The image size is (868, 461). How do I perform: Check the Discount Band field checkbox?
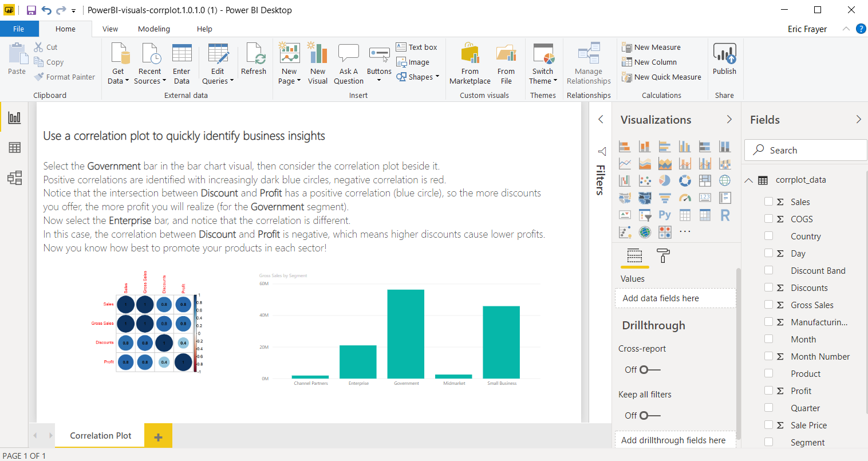pyautogui.click(x=769, y=270)
